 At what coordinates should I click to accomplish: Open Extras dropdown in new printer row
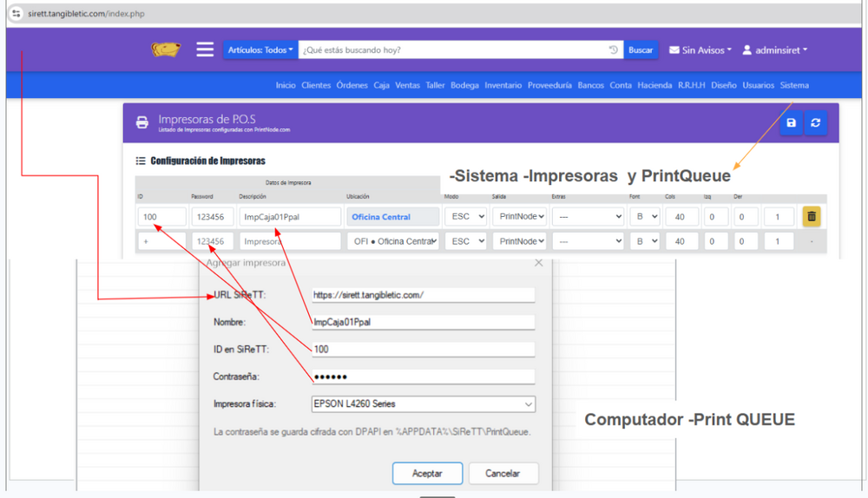[588, 241]
